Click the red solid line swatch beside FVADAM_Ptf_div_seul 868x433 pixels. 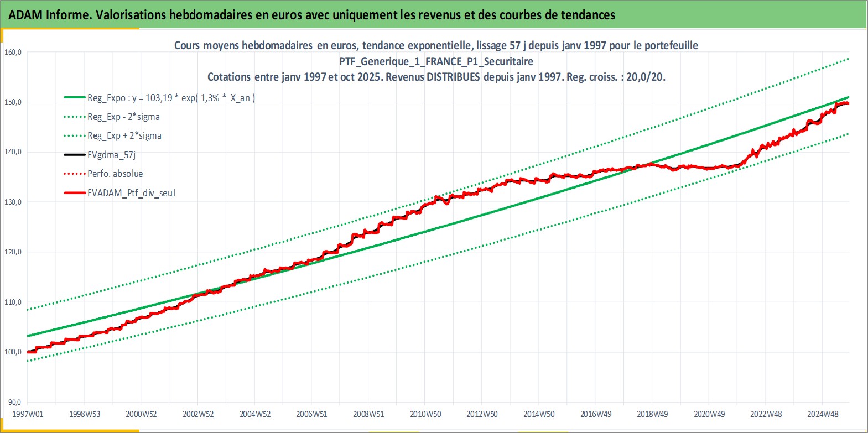point(75,193)
